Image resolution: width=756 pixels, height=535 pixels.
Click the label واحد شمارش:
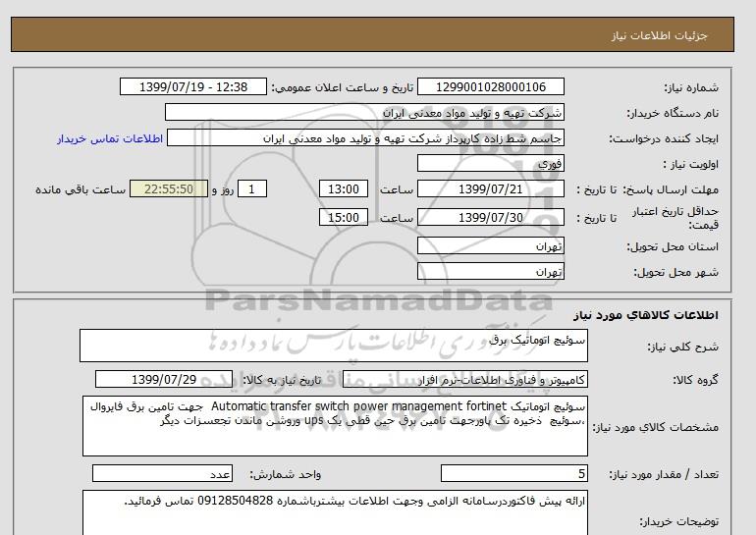click(x=285, y=474)
